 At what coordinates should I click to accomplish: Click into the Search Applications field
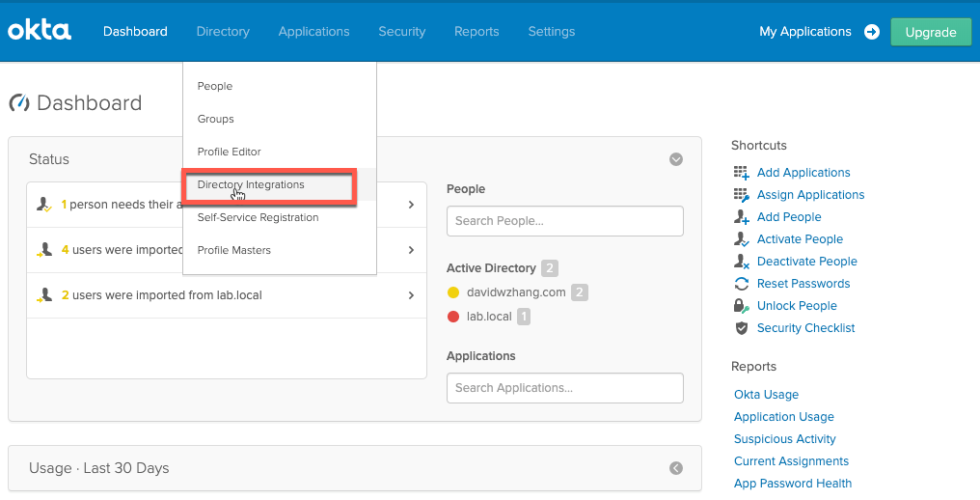click(x=564, y=388)
